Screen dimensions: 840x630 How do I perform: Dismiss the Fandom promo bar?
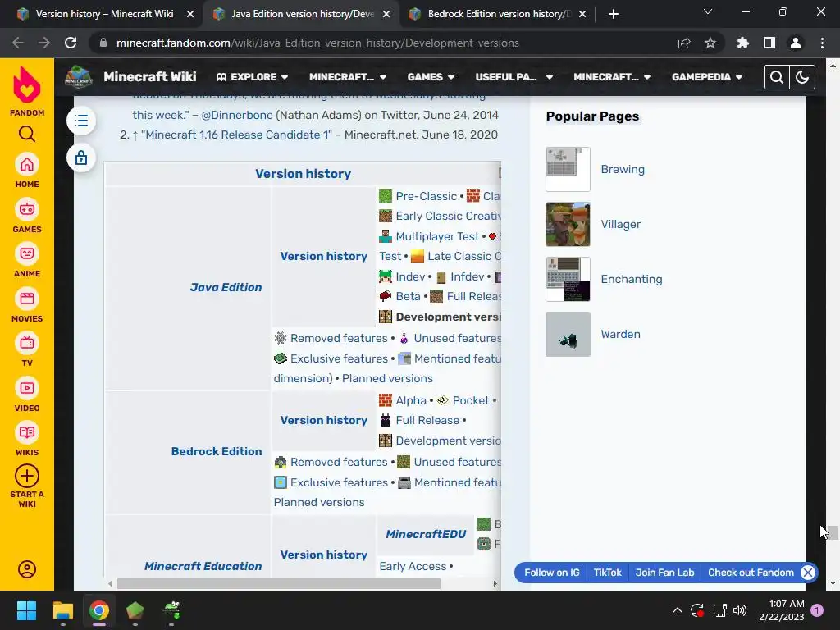pos(808,573)
